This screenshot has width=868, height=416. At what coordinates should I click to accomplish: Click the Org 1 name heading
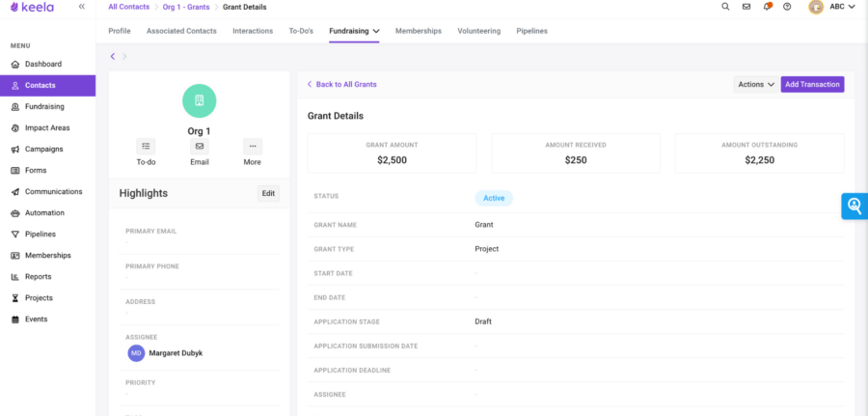pyautogui.click(x=200, y=131)
